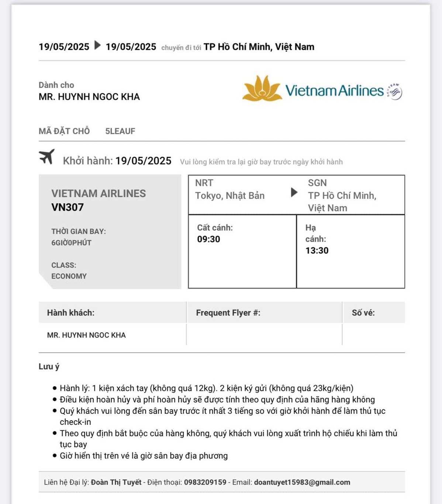Image resolution: width=442 pixels, height=504 pixels.
Task: Click the Hành khách column header
Action: 71,313
